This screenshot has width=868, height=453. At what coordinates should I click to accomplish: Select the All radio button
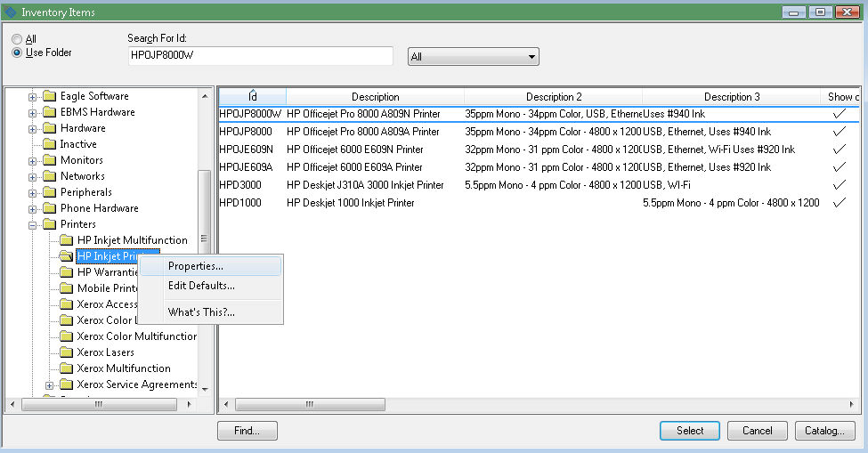(x=17, y=39)
